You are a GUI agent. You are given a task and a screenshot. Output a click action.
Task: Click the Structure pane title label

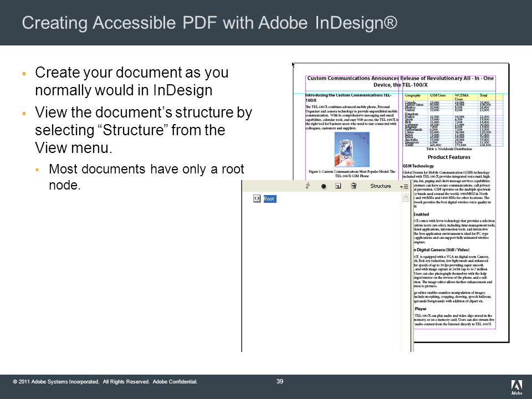[380, 186]
